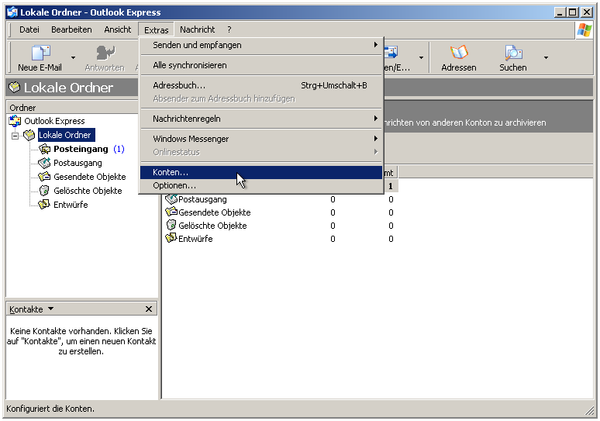Open the Senden/Empfangen dropdown arrow
This screenshot has width=600, height=421.
(x=421, y=58)
